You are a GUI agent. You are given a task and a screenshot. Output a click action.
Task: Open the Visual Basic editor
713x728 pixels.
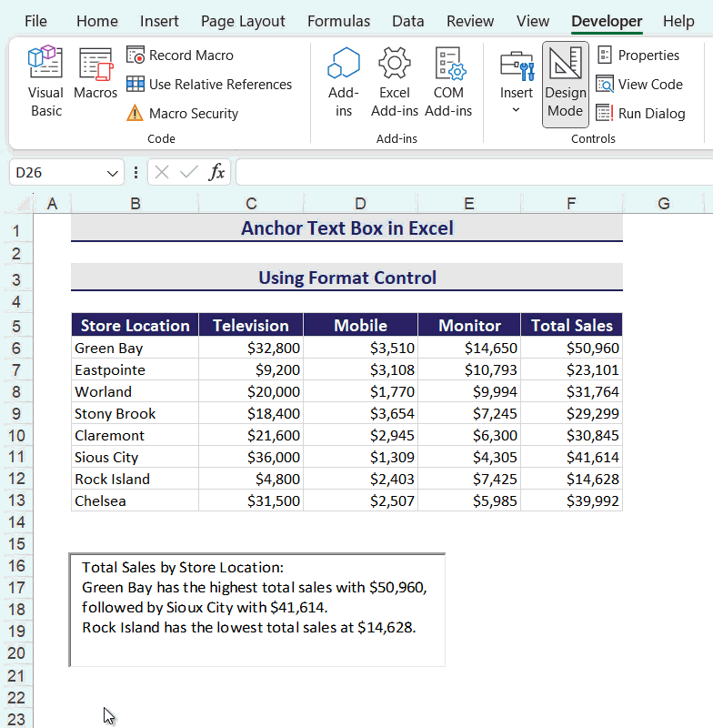45,82
